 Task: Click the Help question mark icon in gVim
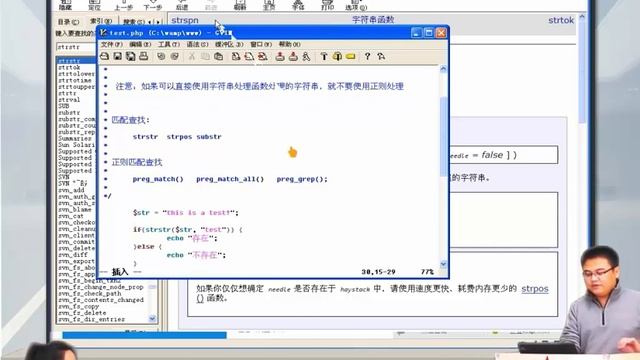[367, 56]
